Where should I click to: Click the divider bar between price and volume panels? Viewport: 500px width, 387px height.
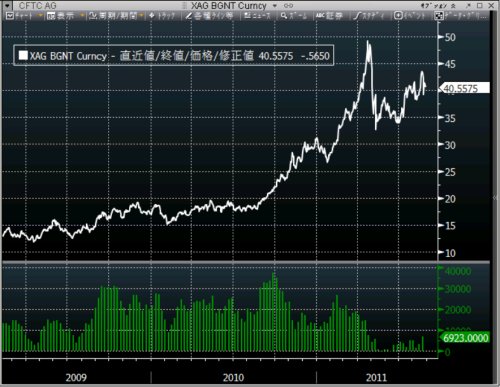(246, 263)
